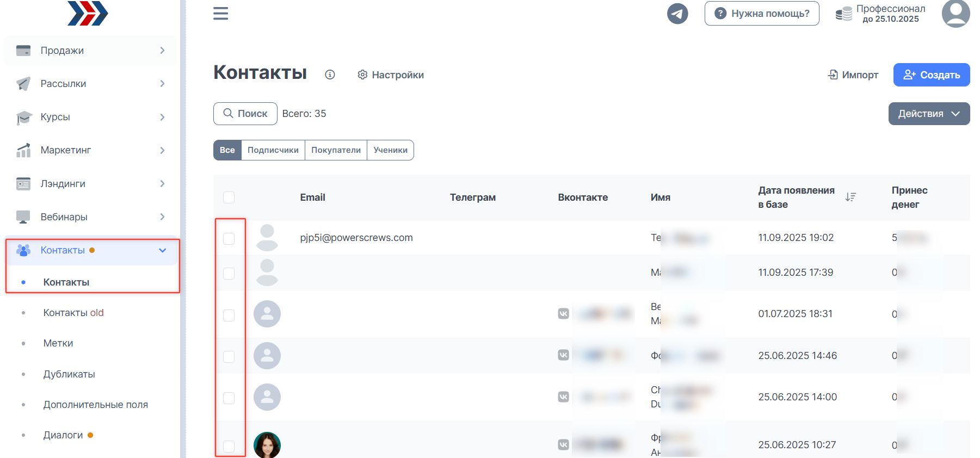980x458 pixels.
Task: Toggle the select-all checkbox in table header
Action: pos(229,197)
